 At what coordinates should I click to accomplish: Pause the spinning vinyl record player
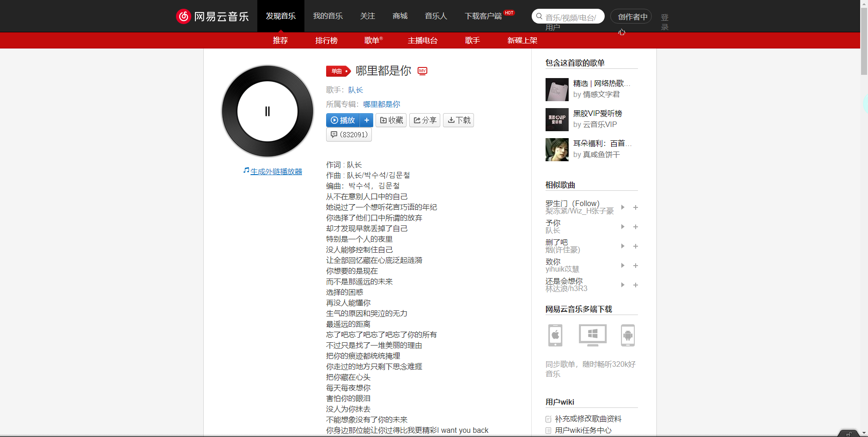[267, 111]
